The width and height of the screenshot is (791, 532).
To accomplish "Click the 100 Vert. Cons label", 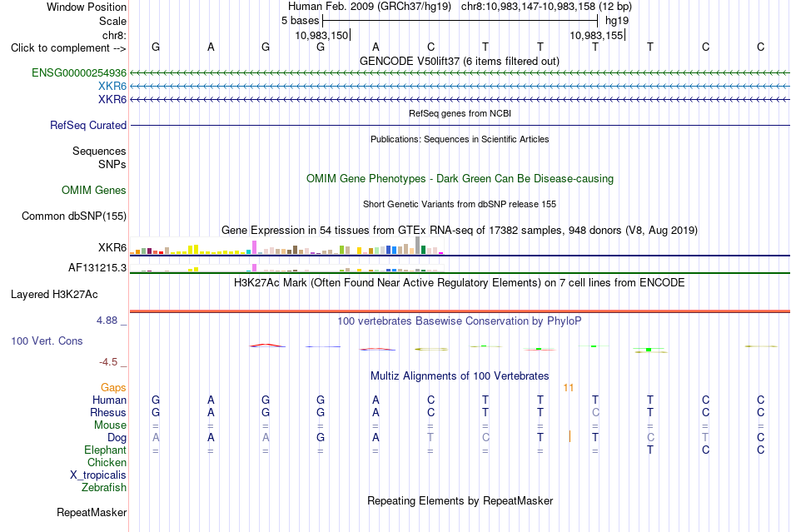I will click(x=47, y=341).
